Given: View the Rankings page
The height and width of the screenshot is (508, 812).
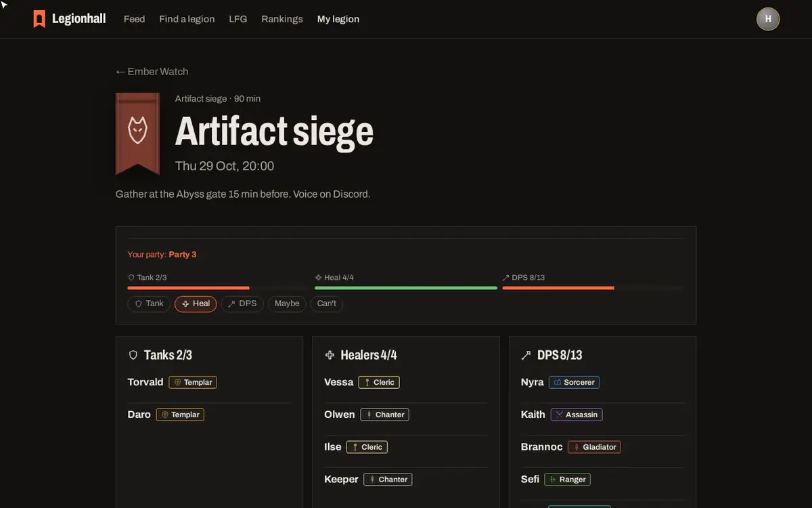Looking at the screenshot, I should tap(282, 19).
